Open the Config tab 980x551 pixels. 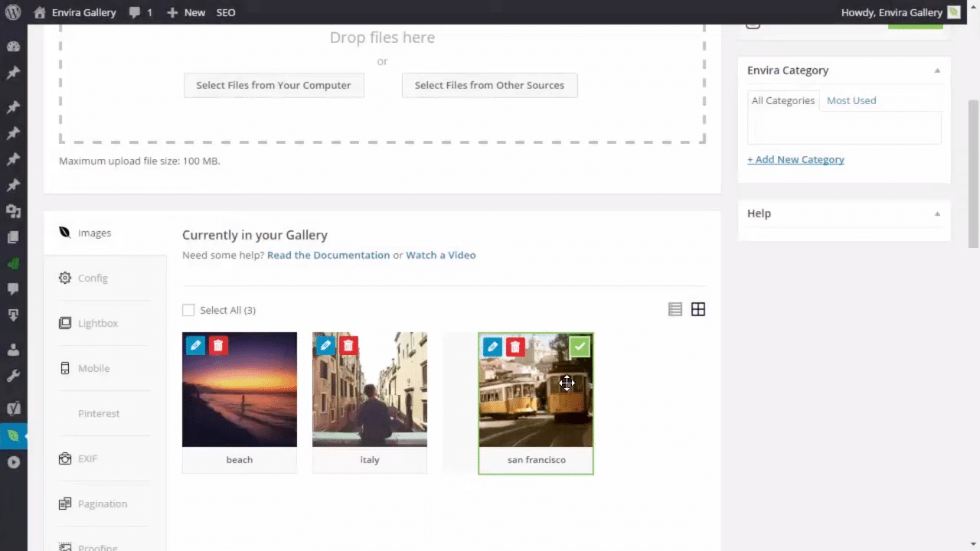pyautogui.click(x=93, y=278)
